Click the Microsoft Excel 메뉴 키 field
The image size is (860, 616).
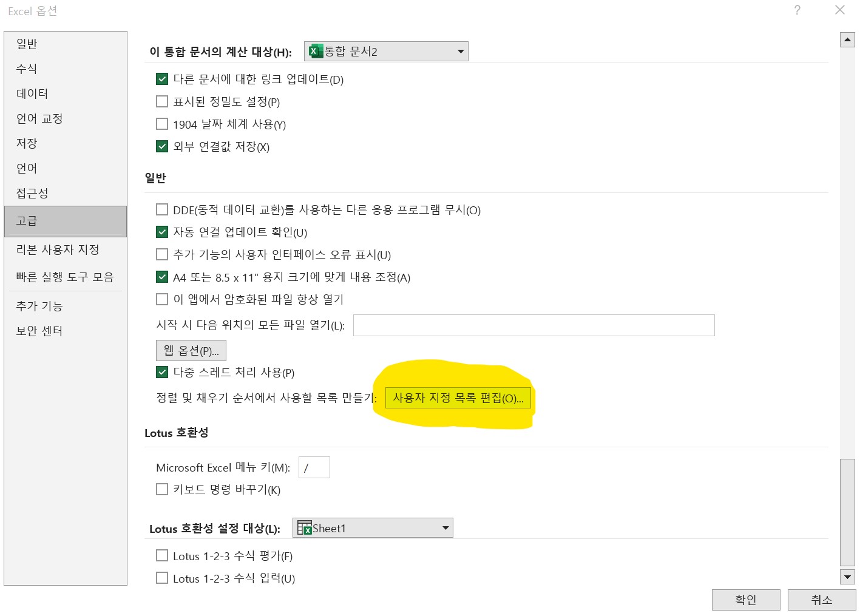[x=314, y=467]
